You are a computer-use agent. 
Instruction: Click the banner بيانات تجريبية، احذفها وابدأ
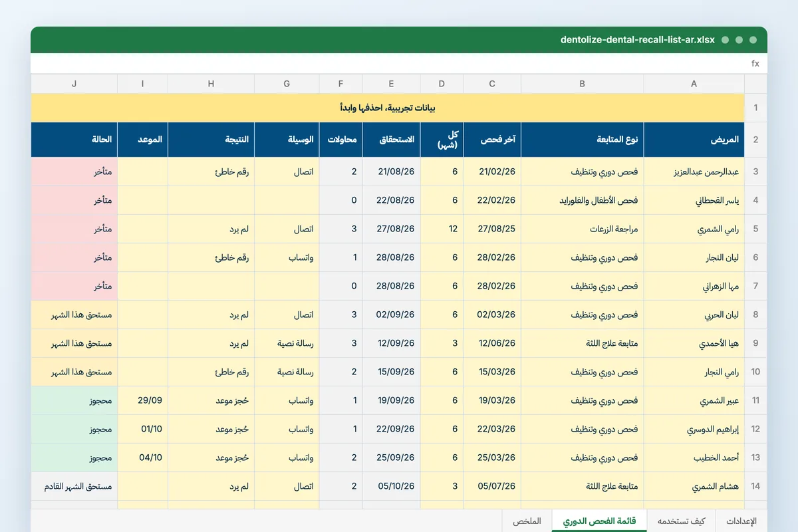click(388, 108)
